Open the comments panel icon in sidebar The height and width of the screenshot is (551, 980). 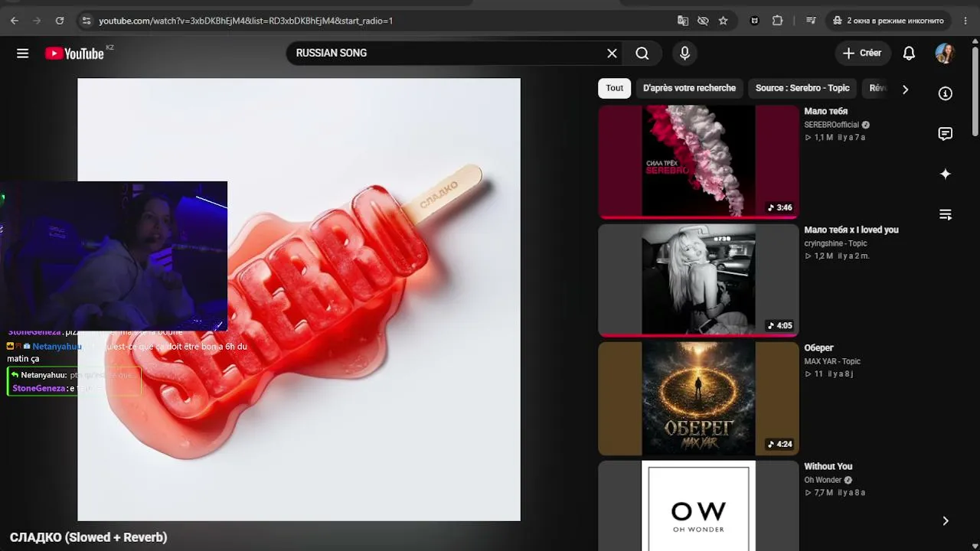pos(946,134)
